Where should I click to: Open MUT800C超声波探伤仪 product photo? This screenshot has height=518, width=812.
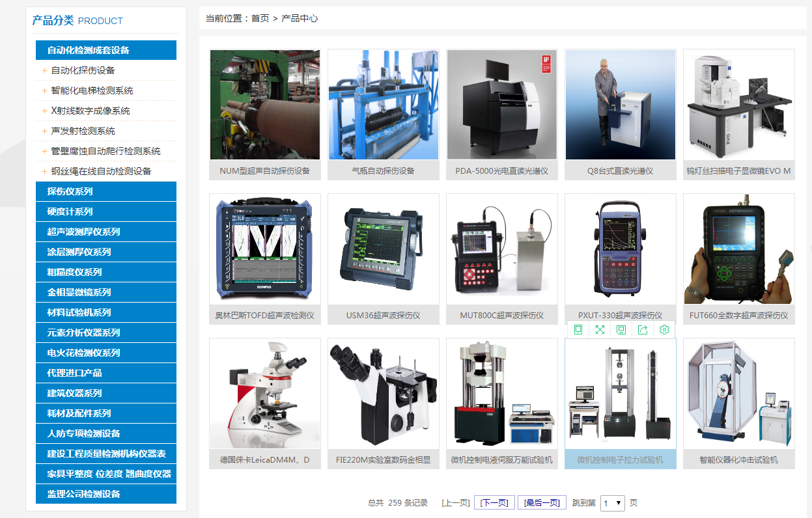click(502, 249)
